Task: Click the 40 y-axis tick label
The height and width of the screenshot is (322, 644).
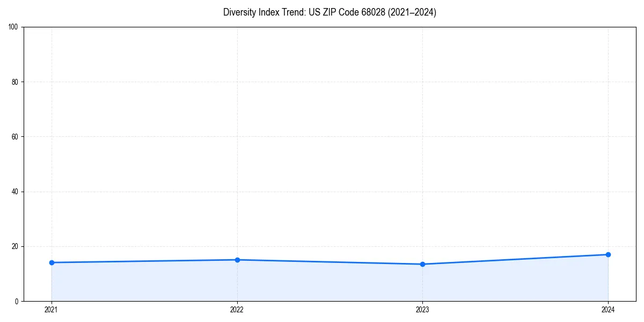Action: (x=15, y=191)
